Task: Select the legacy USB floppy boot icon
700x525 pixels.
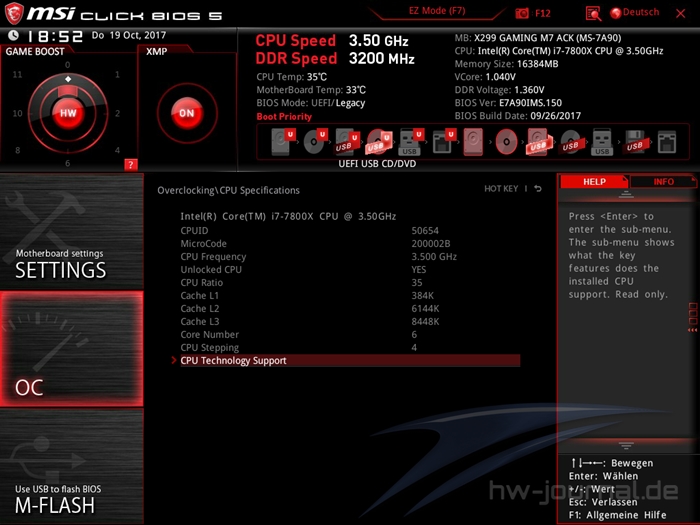Action: [x=635, y=142]
